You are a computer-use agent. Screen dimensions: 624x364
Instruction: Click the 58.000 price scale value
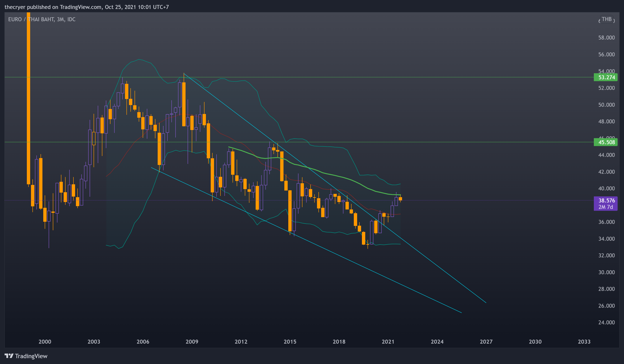[606, 38]
